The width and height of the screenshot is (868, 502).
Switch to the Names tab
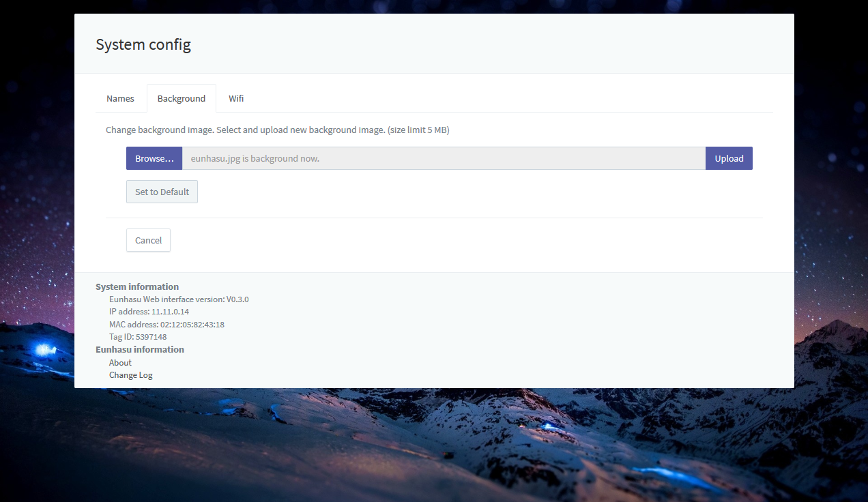tap(120, 98)
